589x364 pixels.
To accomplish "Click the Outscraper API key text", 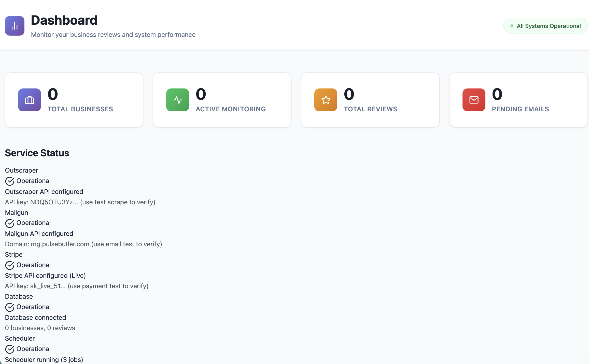I will click(80, 202).
